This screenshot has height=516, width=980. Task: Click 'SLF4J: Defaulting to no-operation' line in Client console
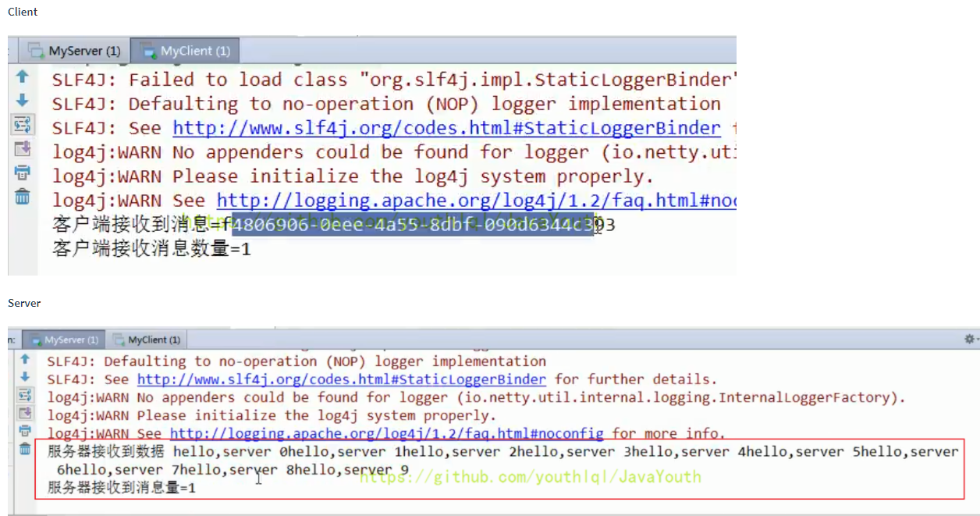click(386, 104)
